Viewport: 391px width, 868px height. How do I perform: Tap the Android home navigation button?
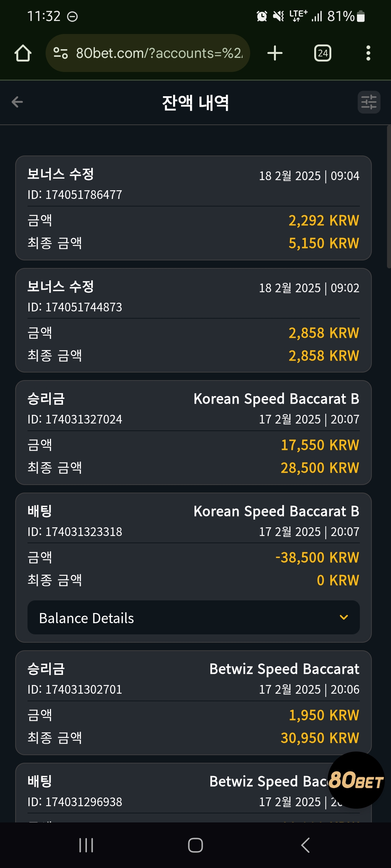[x=195, y=845]
